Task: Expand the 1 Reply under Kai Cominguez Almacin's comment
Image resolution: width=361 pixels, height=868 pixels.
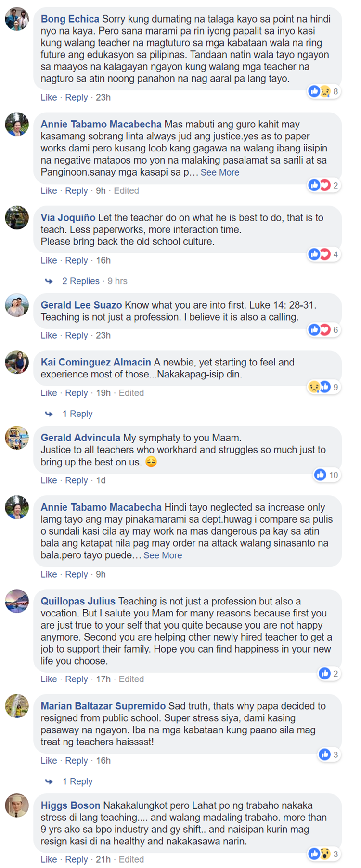Action: (x=77, y=414)
